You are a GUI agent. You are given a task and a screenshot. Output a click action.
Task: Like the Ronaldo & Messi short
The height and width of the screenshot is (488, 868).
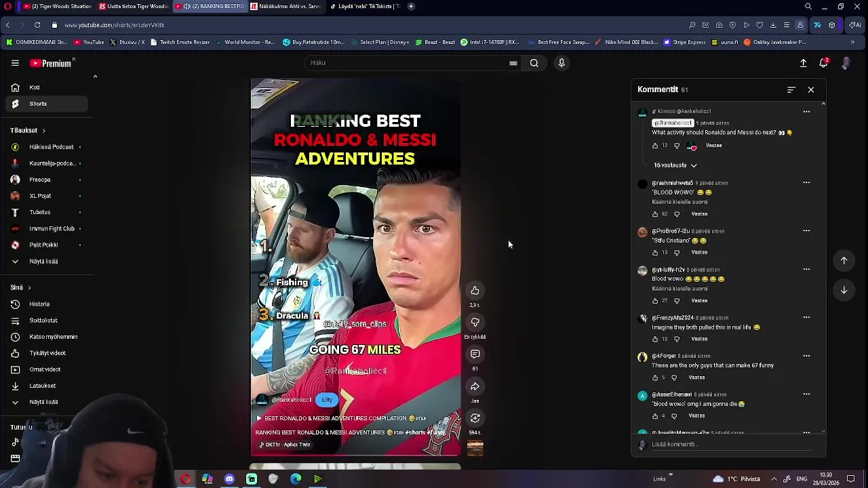point(475,291)
